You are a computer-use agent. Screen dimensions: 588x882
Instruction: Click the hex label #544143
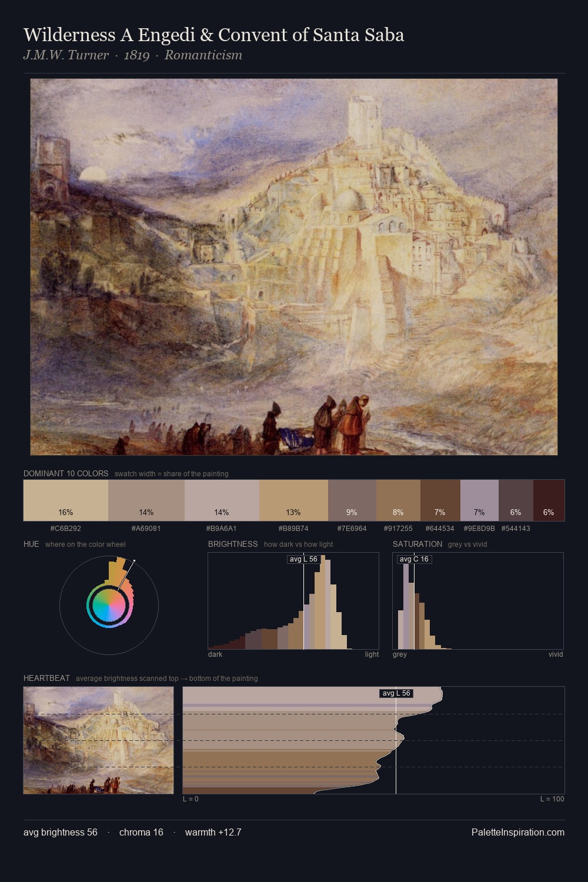click(516, 529)
